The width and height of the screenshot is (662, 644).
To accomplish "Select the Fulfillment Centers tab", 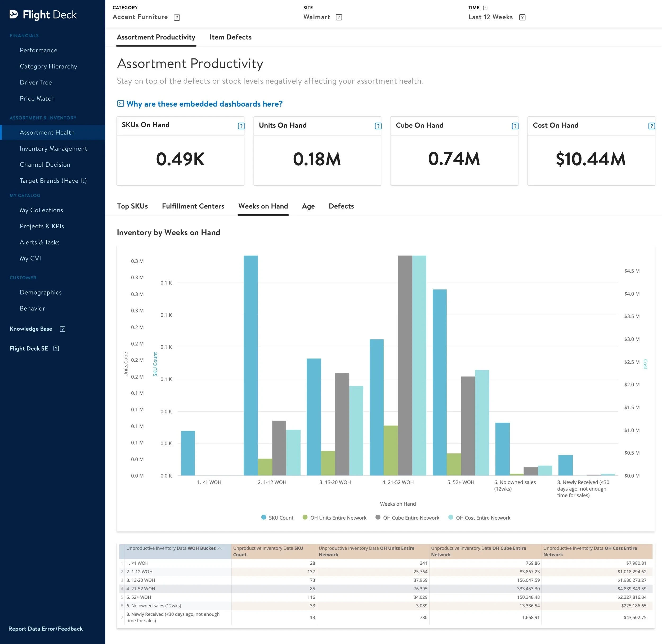I will click(x=193, y=206).
